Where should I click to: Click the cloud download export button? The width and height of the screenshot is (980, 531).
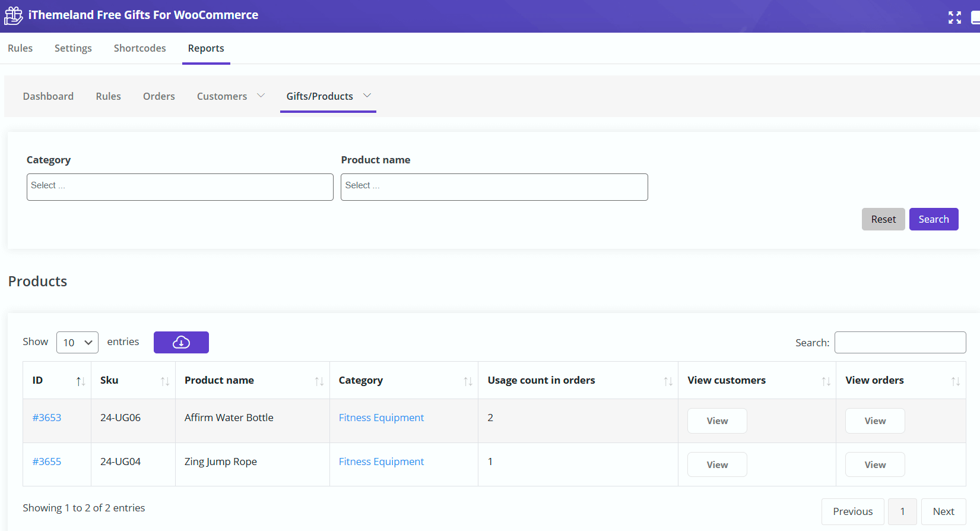[x=181, y=342]
